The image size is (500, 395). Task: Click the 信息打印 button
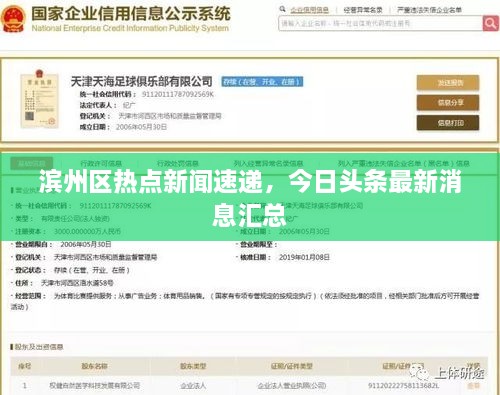[x=448, y=123]
